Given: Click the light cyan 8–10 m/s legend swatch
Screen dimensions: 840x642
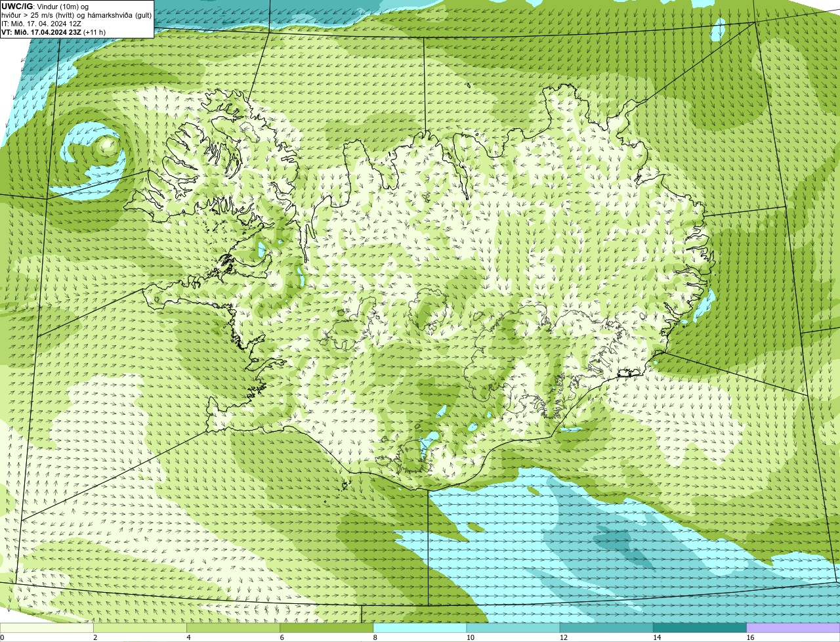Looking at the screenshot, I should 420,628.
